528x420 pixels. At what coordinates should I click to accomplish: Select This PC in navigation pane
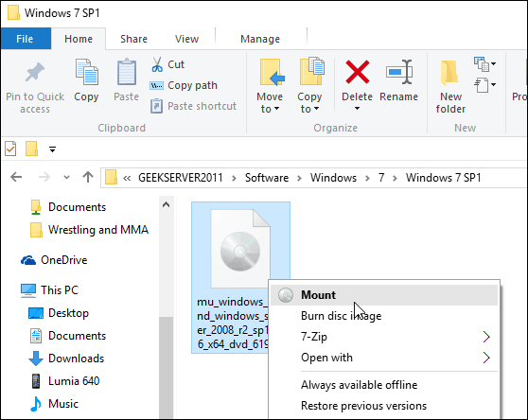(x=49, y=290)
